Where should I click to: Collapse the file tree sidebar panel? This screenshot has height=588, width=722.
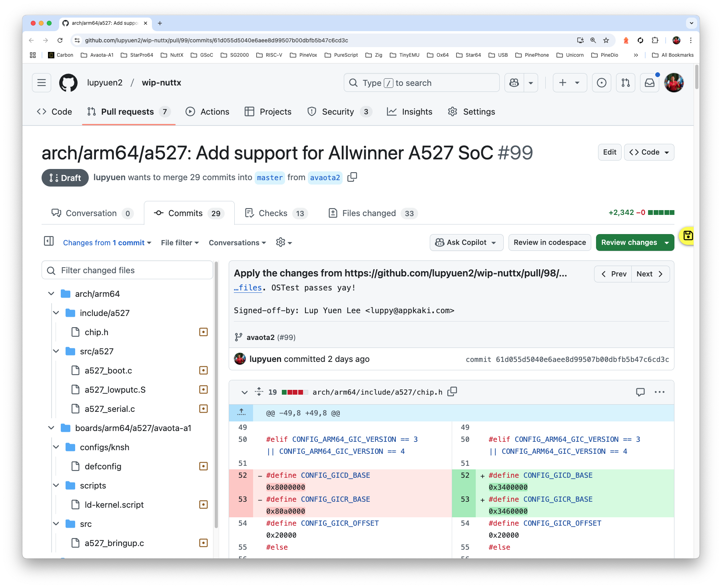pyautogui.click(x=49, y=241)
